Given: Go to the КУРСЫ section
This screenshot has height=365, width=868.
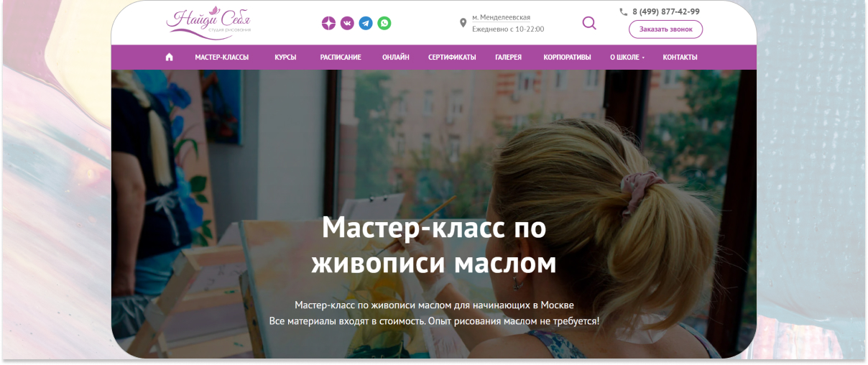Looking at the screenshot, I should point(285,57).
